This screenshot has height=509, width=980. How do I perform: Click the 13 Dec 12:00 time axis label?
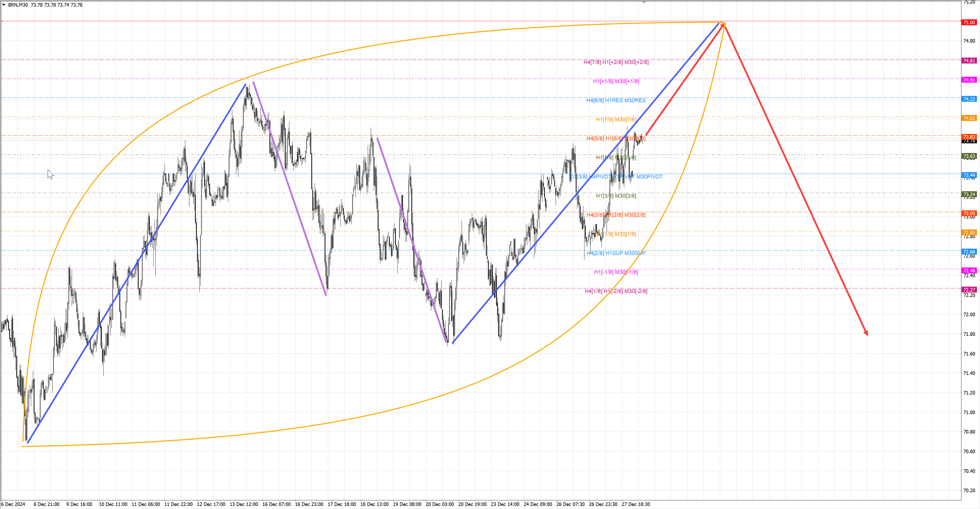pos(243,504)
